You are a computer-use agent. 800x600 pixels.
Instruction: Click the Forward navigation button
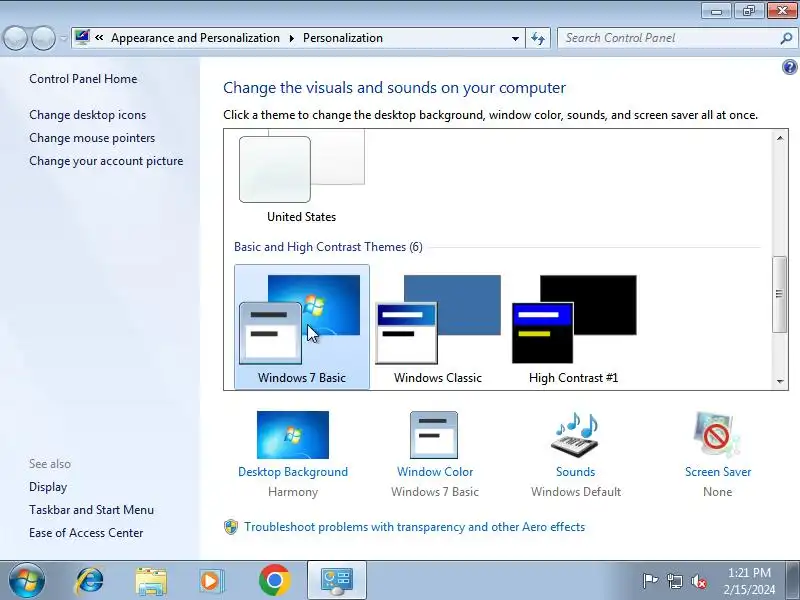[43, 38]
